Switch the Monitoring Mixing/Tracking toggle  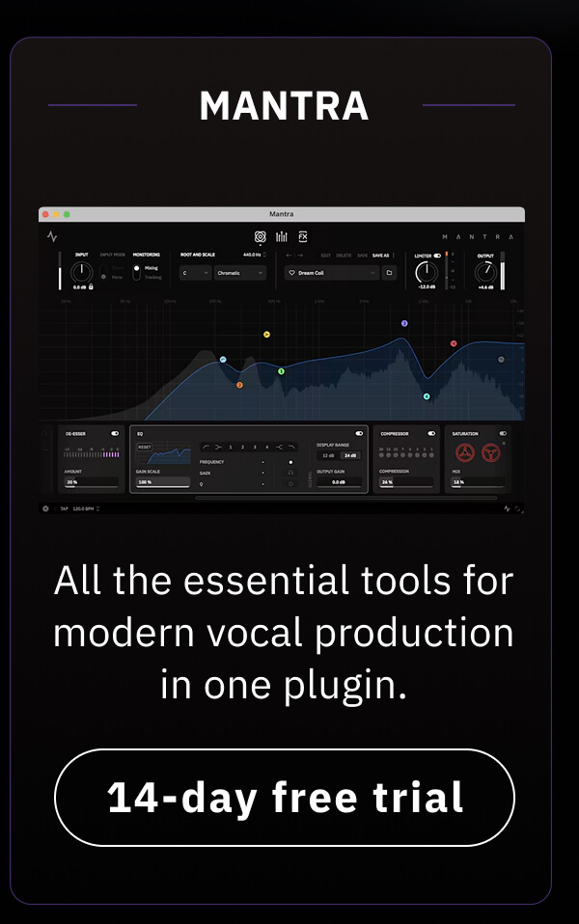[136, 272]
